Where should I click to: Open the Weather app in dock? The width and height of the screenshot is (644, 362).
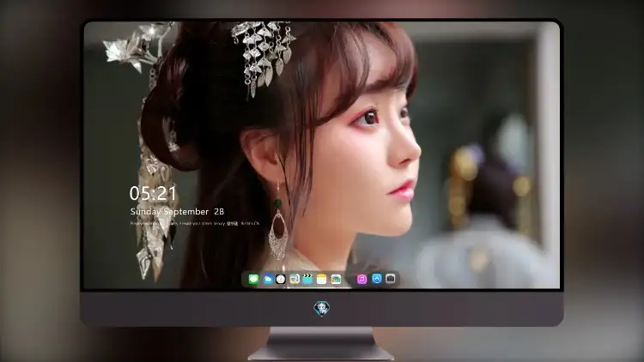pos(268,279)
